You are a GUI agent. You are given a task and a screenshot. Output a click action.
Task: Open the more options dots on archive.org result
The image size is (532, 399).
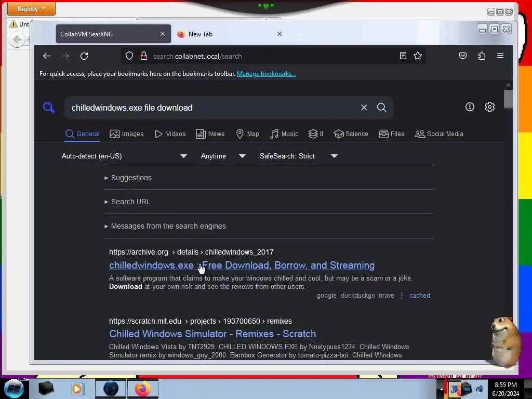[402, 296]
